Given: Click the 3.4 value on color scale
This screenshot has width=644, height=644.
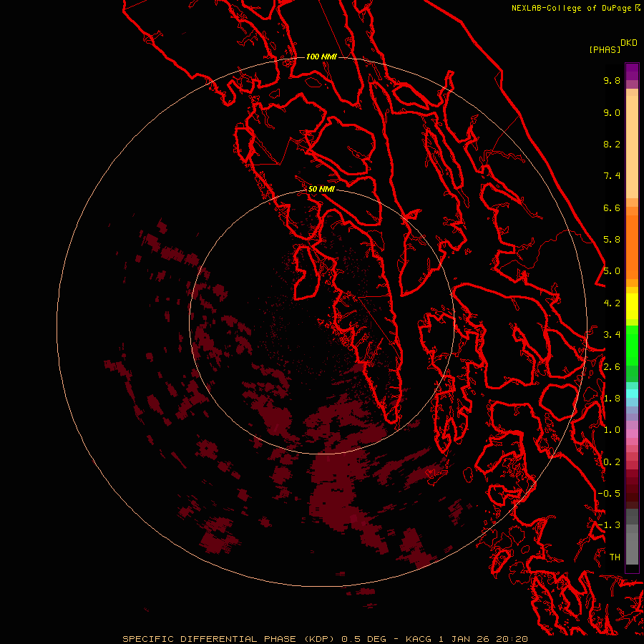Looking at the screenshot, I should pyautogui.click(x=612, y=335).
